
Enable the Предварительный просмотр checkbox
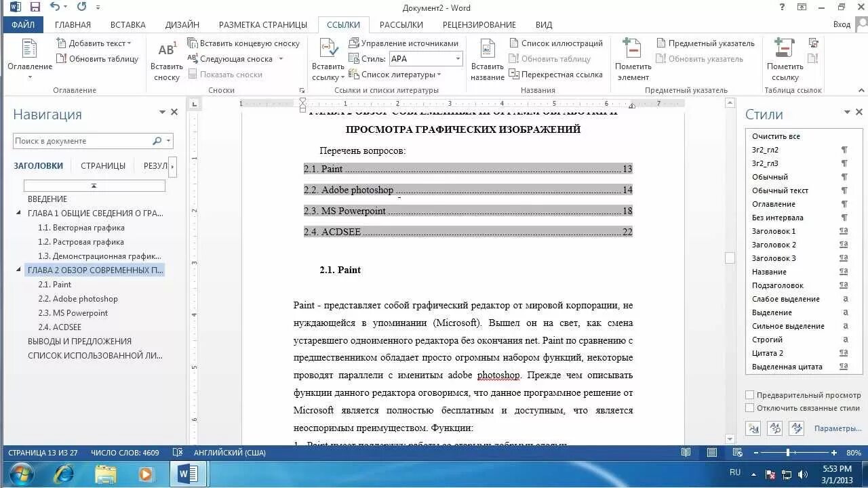[x=749, y=395]
